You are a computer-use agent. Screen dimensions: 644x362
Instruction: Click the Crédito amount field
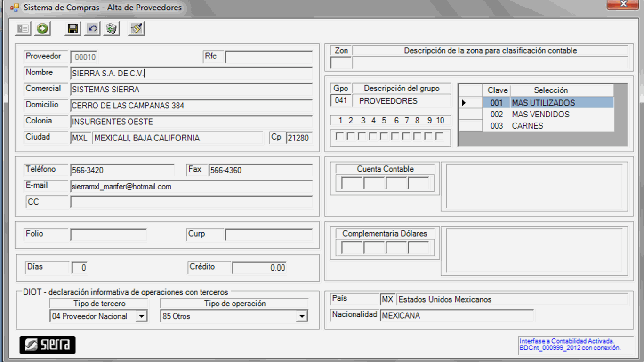click(x=259, y=268)
